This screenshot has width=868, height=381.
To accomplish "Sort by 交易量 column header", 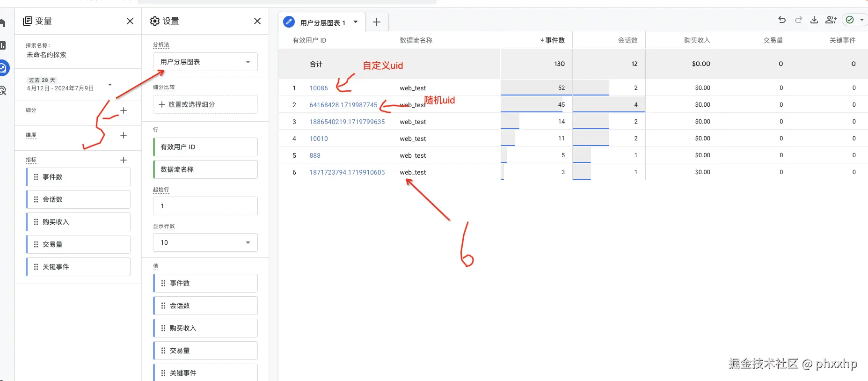I will coord(773,40).
